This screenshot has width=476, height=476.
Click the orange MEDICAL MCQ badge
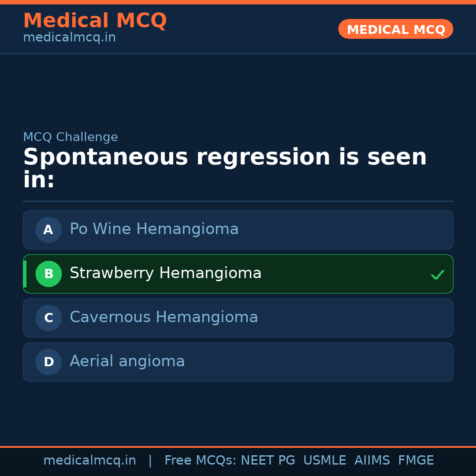click(395, 29)
